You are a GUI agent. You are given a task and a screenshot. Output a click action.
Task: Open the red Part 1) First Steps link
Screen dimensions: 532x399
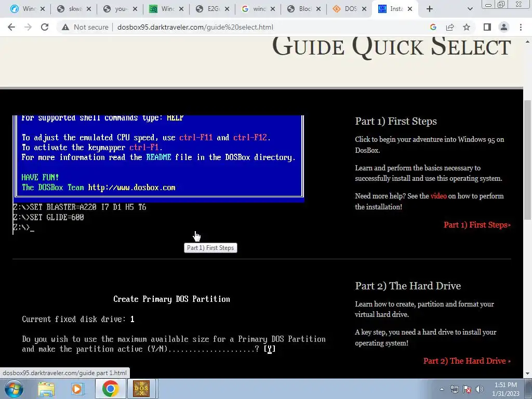click(477, 224)
